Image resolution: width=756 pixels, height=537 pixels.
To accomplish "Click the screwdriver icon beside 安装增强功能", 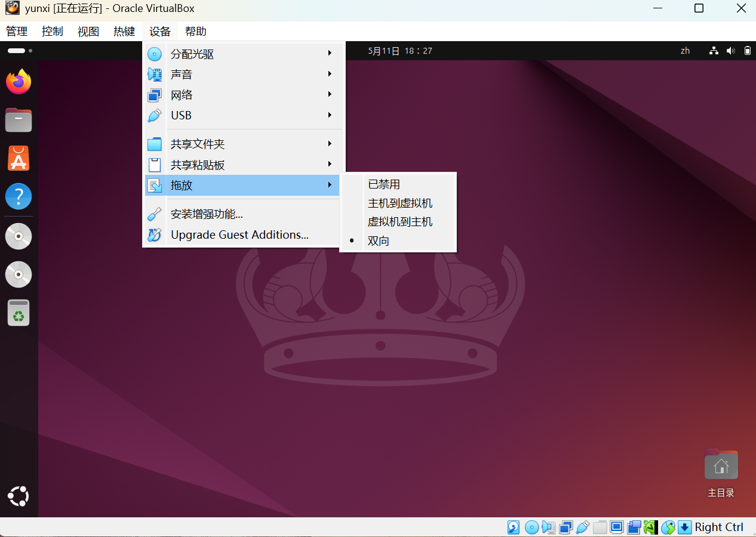I will 155,214.
